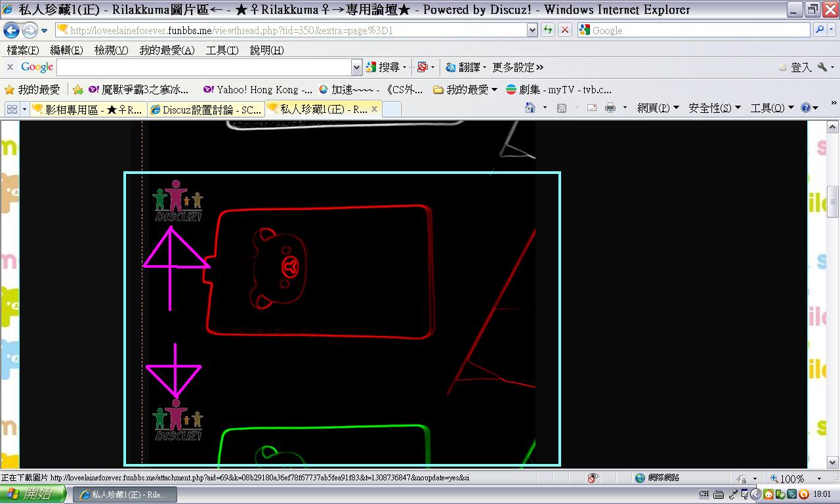
Task: Click the blue Help question mark icon
Action: click(x=806, y=108)
